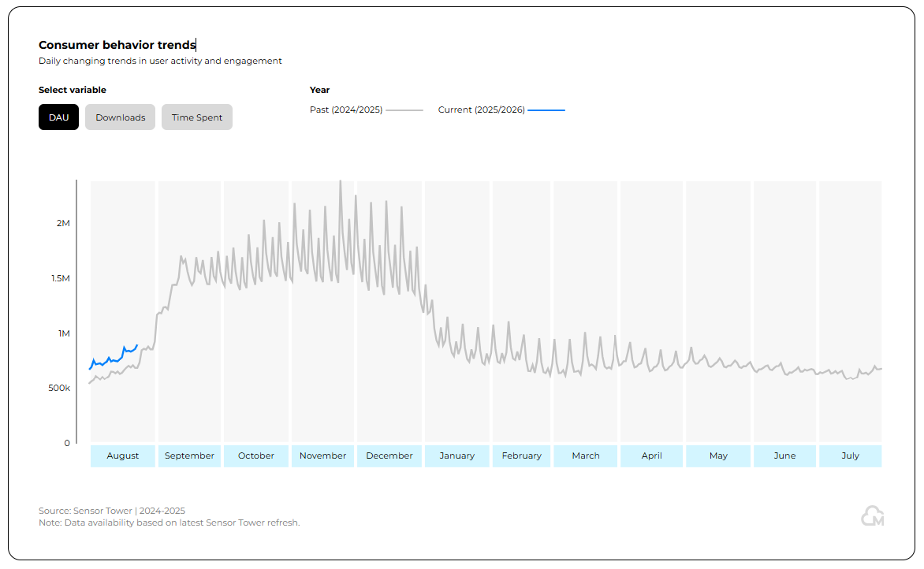Select the DAU variable button
Viewport: 924px width, 569px height.
click(58, 117)
